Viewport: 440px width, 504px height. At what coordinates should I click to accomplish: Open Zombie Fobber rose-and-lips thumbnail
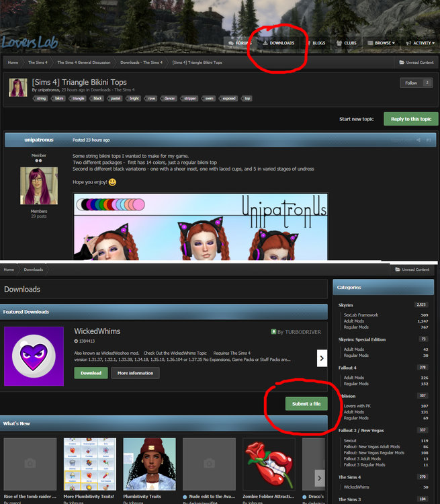tap(269, 464)
